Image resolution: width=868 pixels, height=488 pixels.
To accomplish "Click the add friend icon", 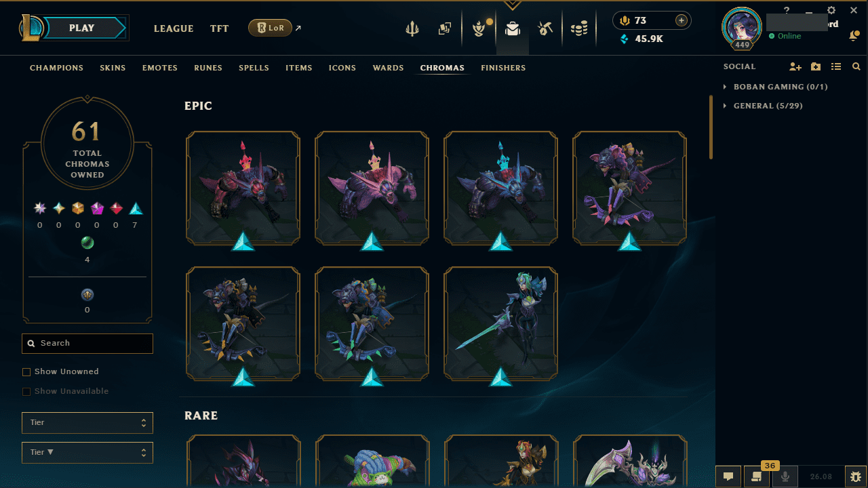I will click(x=795, y=66).
